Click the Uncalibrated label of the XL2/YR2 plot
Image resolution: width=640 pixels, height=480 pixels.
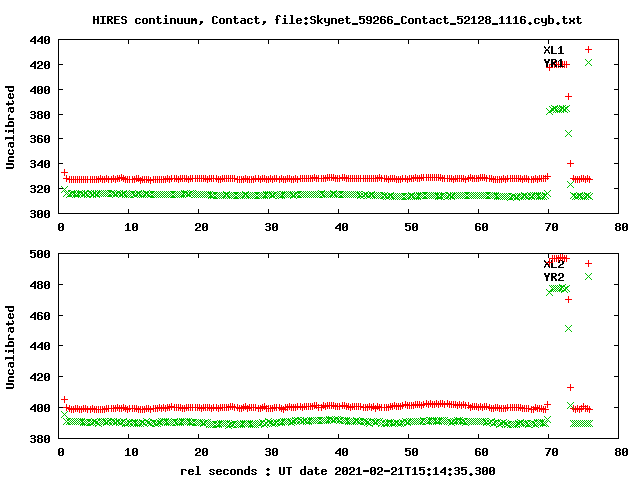point(10,347)
